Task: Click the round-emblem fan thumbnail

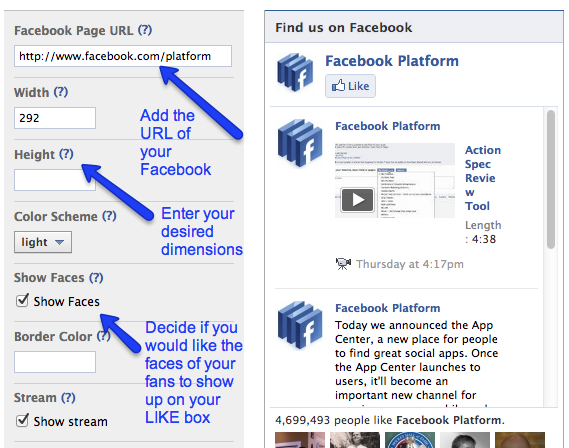Action: pyautogui.click(x=410, y=440)
